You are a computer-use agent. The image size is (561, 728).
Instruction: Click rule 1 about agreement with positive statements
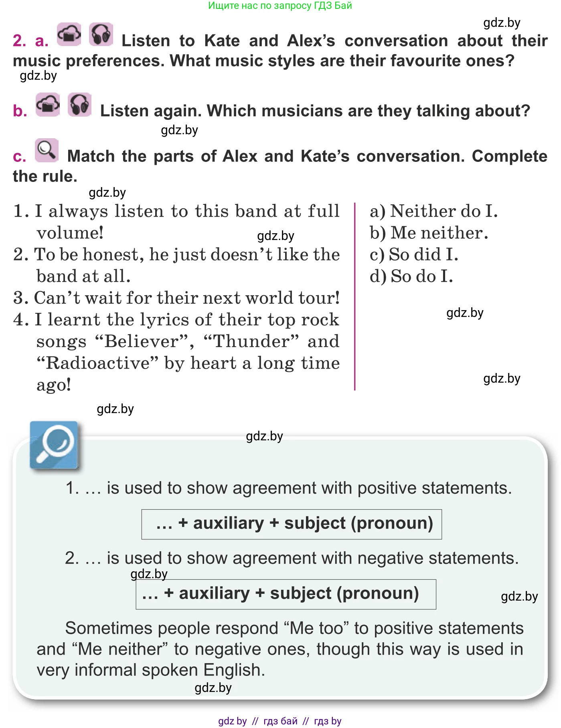point(289,488)
